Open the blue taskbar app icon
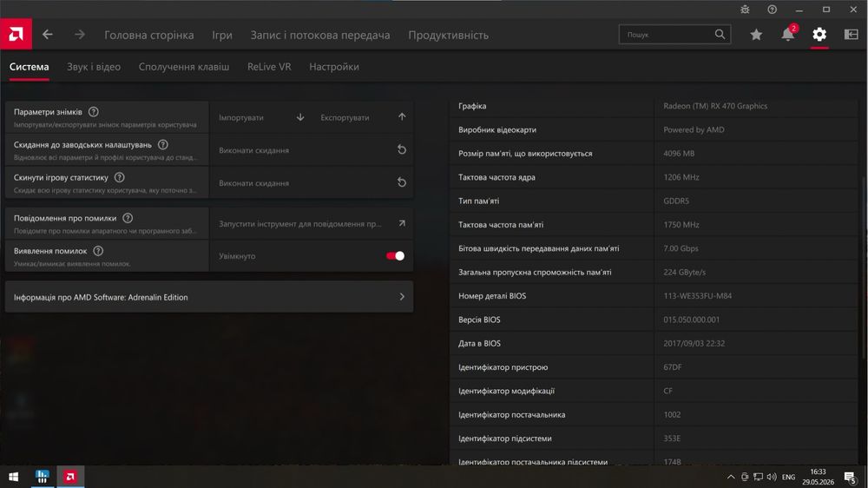This screenshot has width=868, height=488. (x=42, y=477)
